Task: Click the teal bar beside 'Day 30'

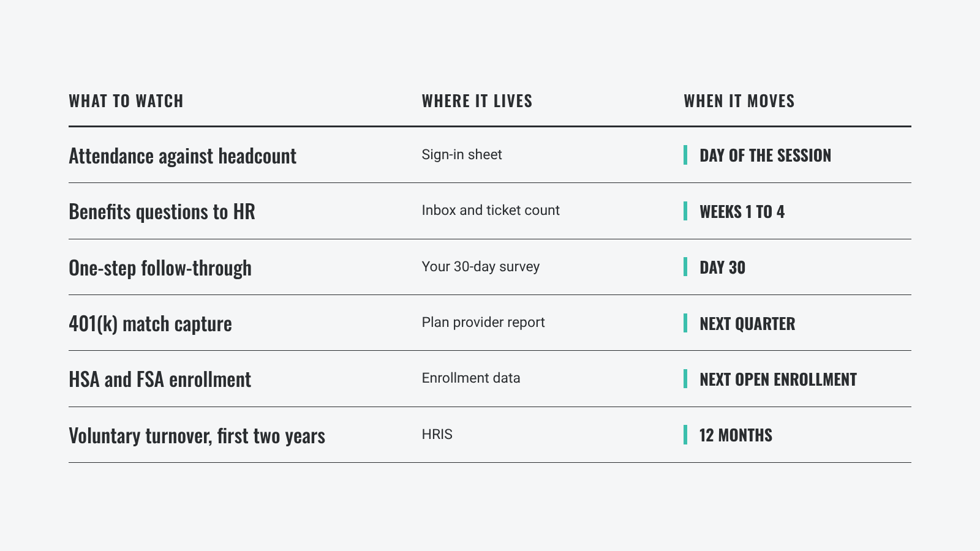Action: click(685, 267)
